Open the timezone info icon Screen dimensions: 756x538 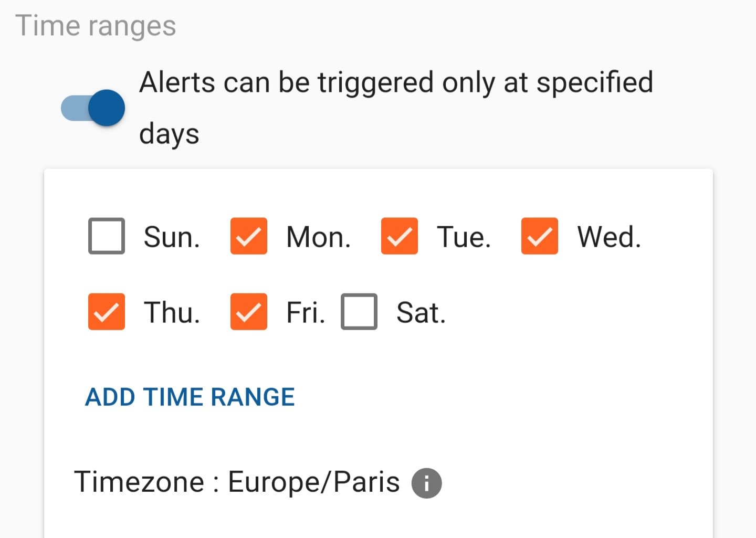tap(426, 483)
